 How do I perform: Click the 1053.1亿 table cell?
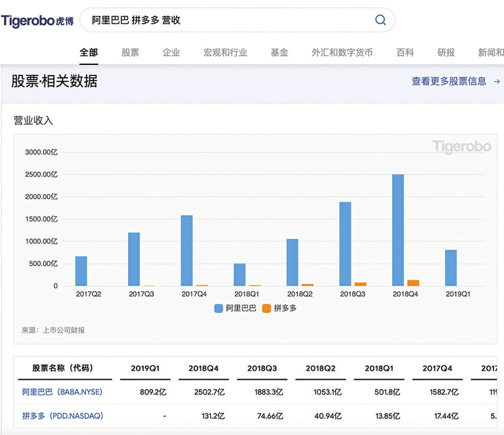tap(327, 392)
